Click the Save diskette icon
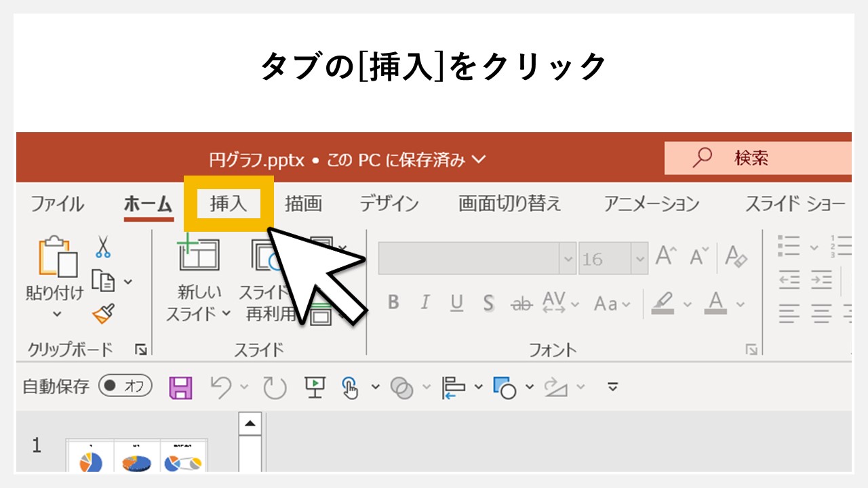This screenshot has width=868, height=488. click(x=180, y=386)
